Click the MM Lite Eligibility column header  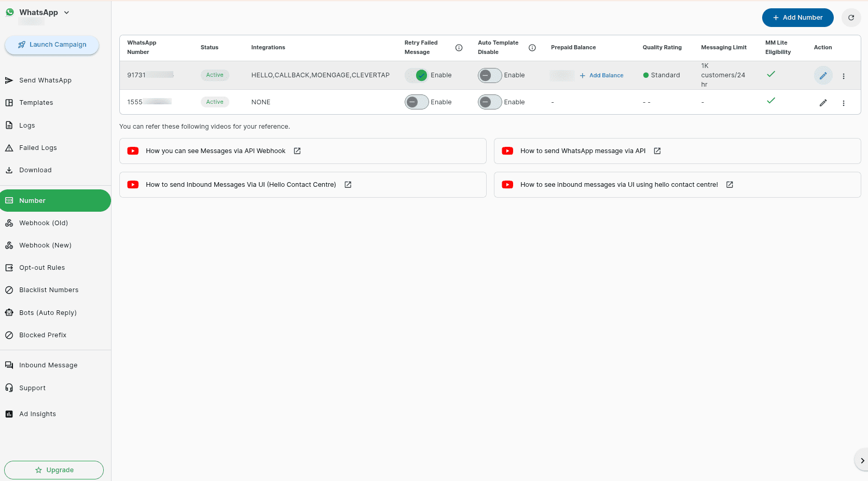coord(778,48)
